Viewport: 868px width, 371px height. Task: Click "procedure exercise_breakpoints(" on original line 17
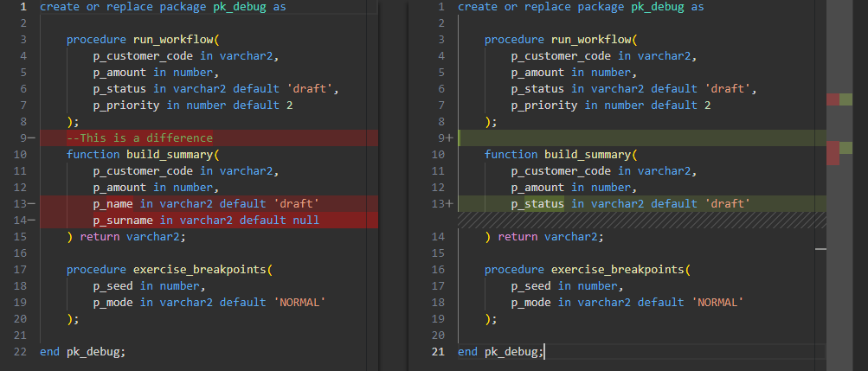(x=170, y=270)
